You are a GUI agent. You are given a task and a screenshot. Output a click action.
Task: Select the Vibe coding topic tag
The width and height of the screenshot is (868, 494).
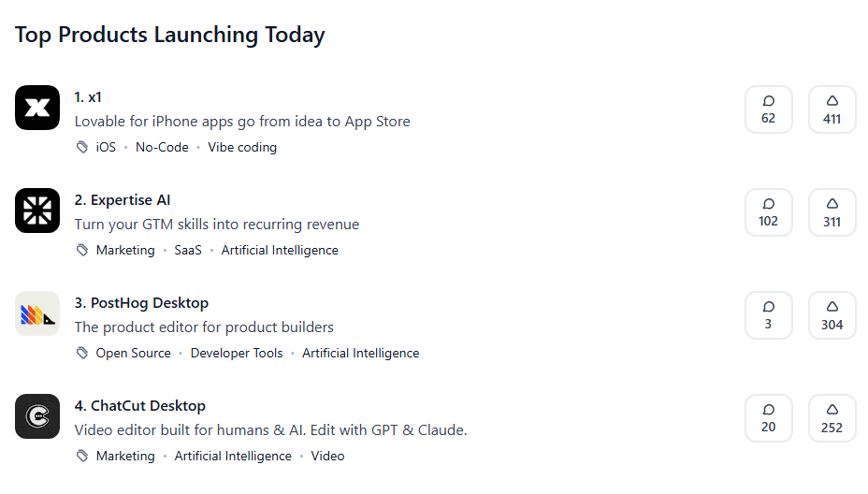coord(242,147)
